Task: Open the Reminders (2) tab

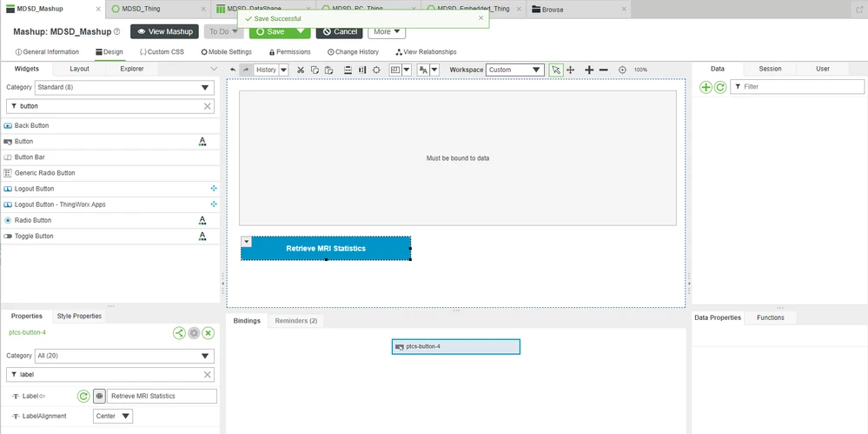Action: pos(295,321)
